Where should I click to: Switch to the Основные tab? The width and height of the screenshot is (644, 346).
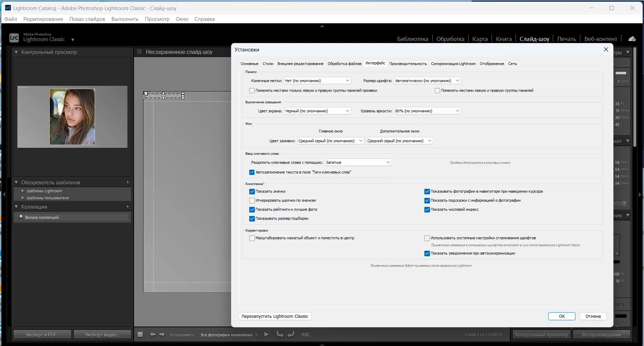[x=250, y=64]
